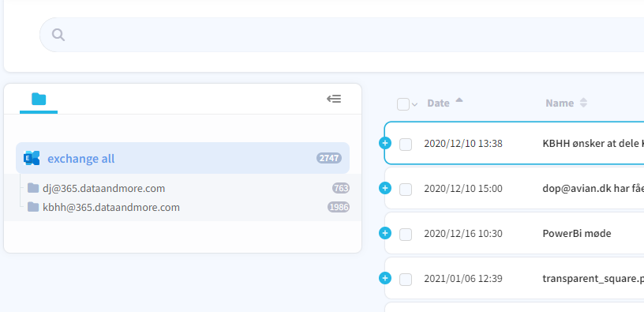Click folder icon beside kbhh@365.dataandmore.com
This screenshot has height=312, width=644.
point(33,207)
